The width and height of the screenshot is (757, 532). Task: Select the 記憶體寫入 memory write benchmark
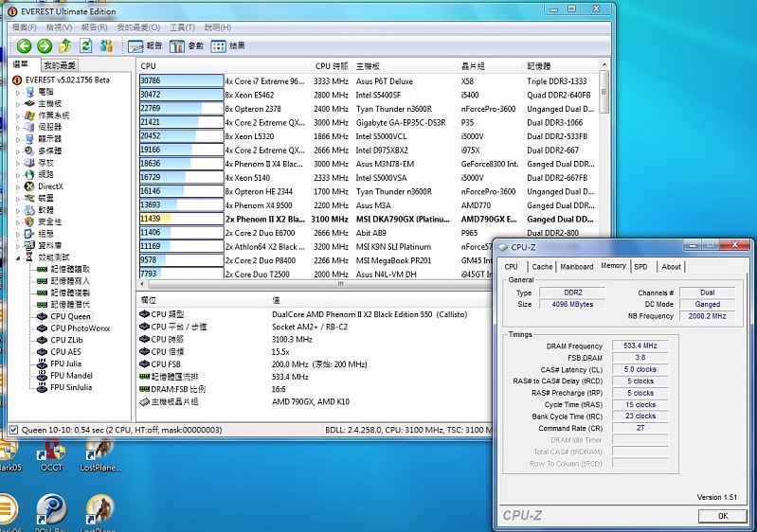(x=70, y=281)
